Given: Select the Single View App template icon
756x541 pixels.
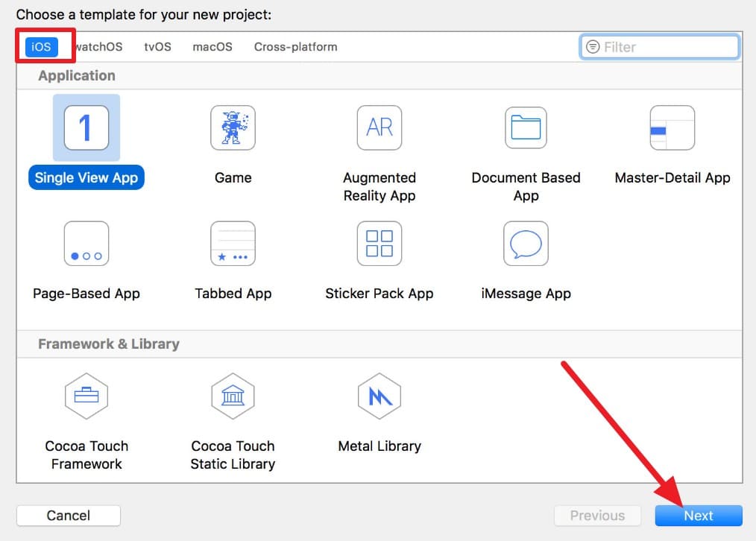Looking at the screenshot, I should pos(86,127).
